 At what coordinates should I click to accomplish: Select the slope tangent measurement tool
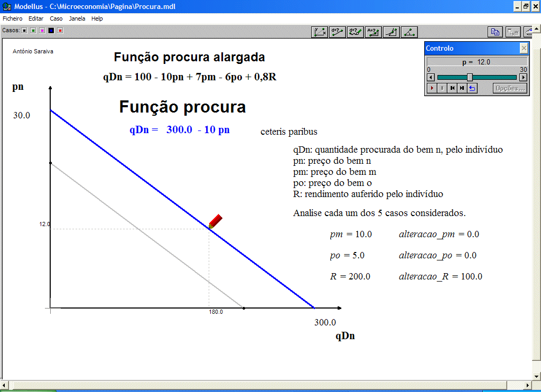click(391, 32)
